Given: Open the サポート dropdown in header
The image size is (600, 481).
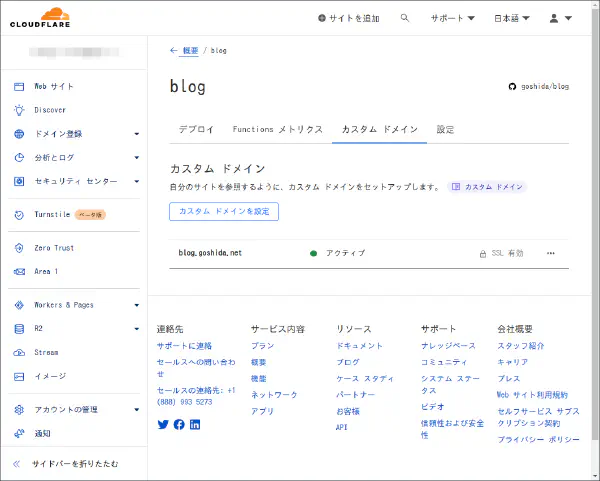Looking at the screenshot, I should click(x=452, y=18).
